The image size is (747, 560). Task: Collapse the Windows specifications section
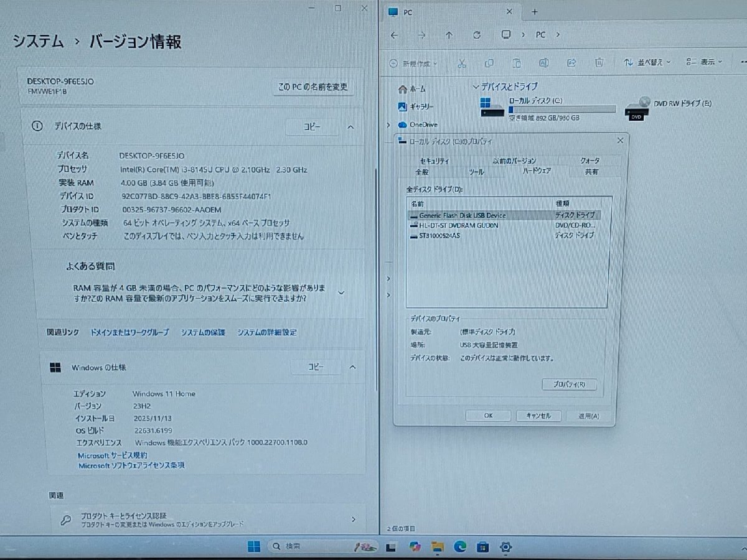(352, 367)
